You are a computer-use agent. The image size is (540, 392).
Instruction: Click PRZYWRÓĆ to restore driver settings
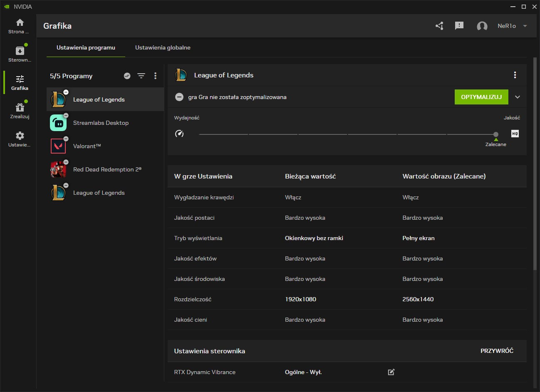pyautogui.click(x=497, y=351)
